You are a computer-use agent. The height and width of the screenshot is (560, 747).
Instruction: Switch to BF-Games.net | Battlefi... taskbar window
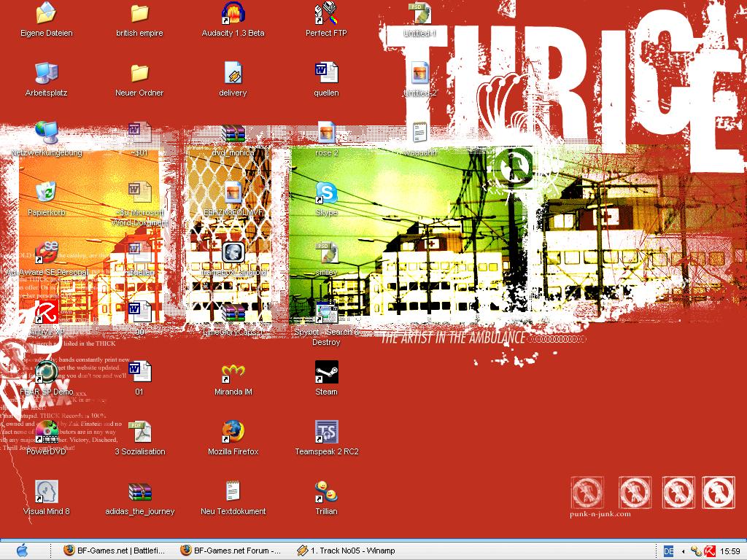pos(115,551)
